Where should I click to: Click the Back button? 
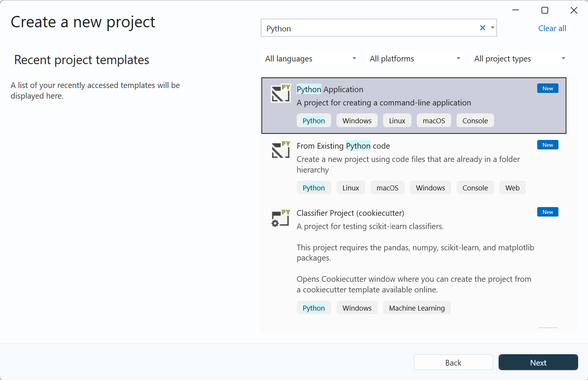pos(453,362)
